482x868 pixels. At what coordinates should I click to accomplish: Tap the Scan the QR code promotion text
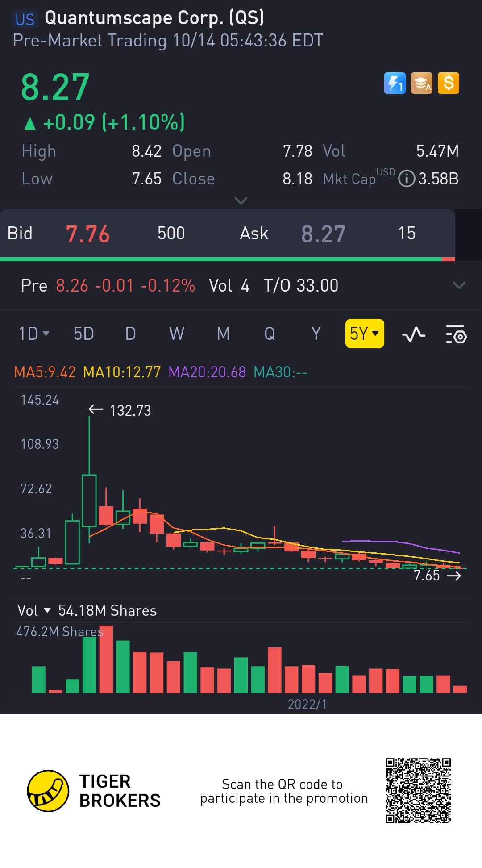(284, 791)
